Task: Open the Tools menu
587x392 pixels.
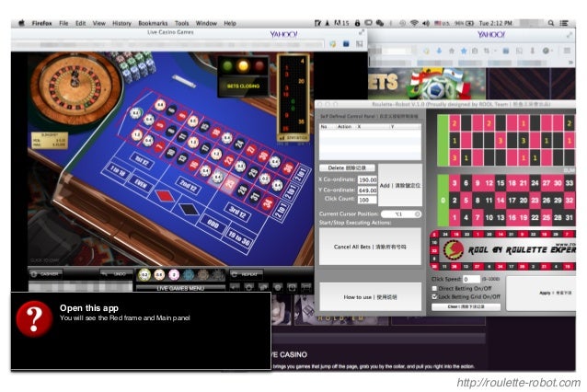Action: [181, 23]
